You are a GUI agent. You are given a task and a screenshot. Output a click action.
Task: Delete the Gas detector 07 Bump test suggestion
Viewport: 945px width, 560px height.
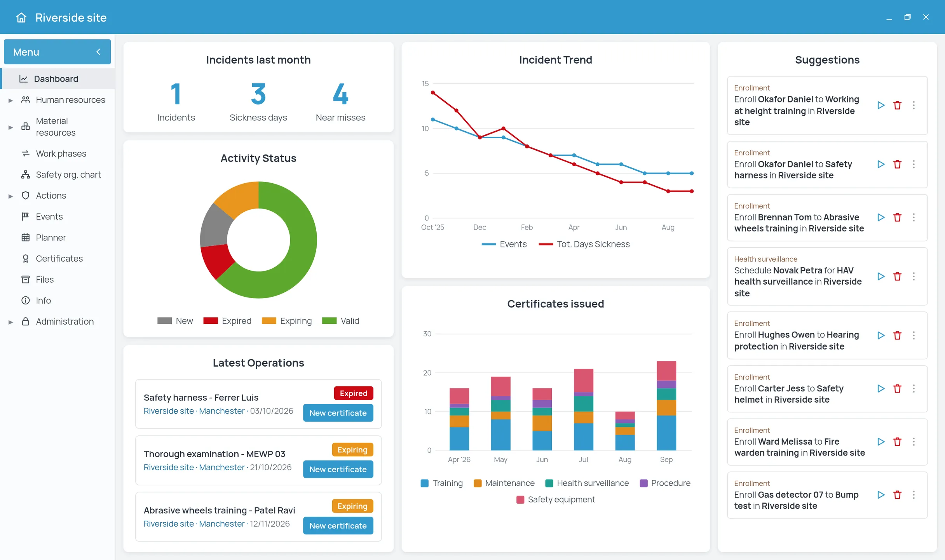click(897, 495)
